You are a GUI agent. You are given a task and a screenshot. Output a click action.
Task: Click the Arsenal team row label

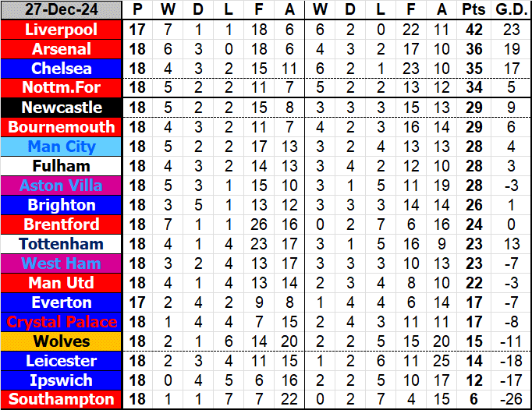click(x=62, y=49)
